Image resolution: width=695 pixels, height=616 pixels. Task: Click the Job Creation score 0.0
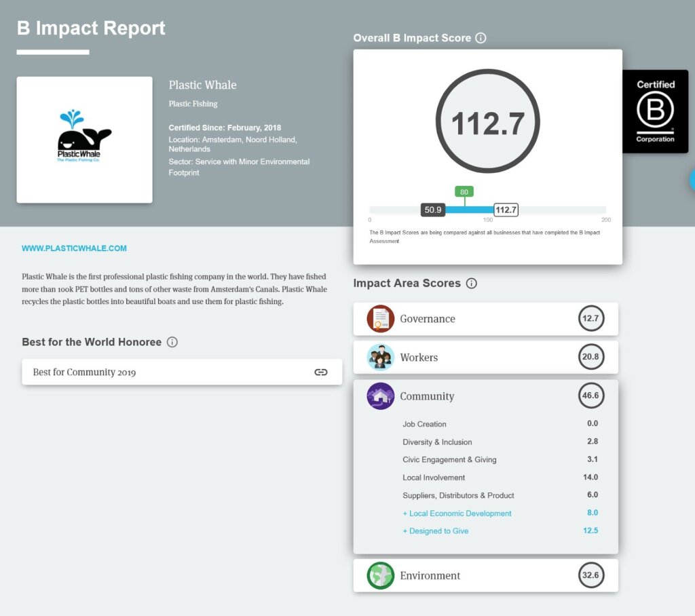593,423
